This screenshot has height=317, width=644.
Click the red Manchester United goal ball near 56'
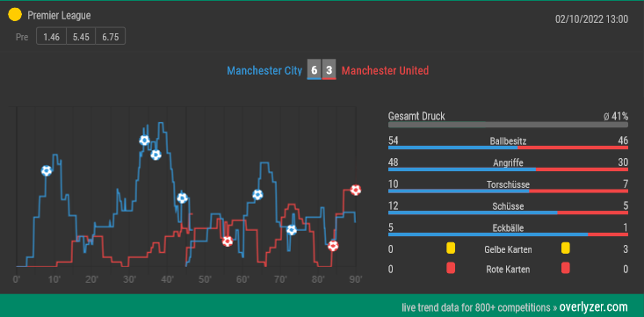228,241
